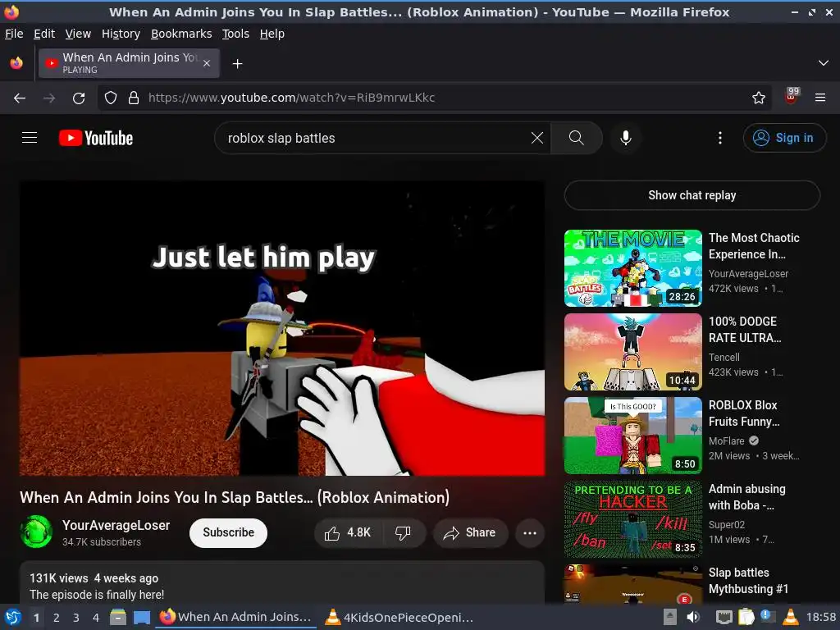Viewport: 840px width, 630px height.
Task: Click the video player showing Just let him play
Action: [282, 328]
